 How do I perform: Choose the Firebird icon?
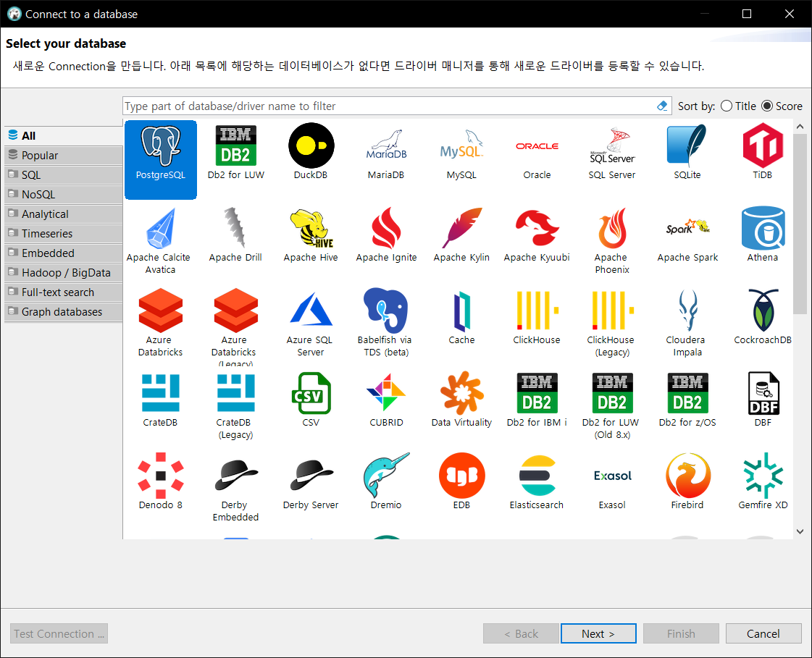[x=687, y=476]
